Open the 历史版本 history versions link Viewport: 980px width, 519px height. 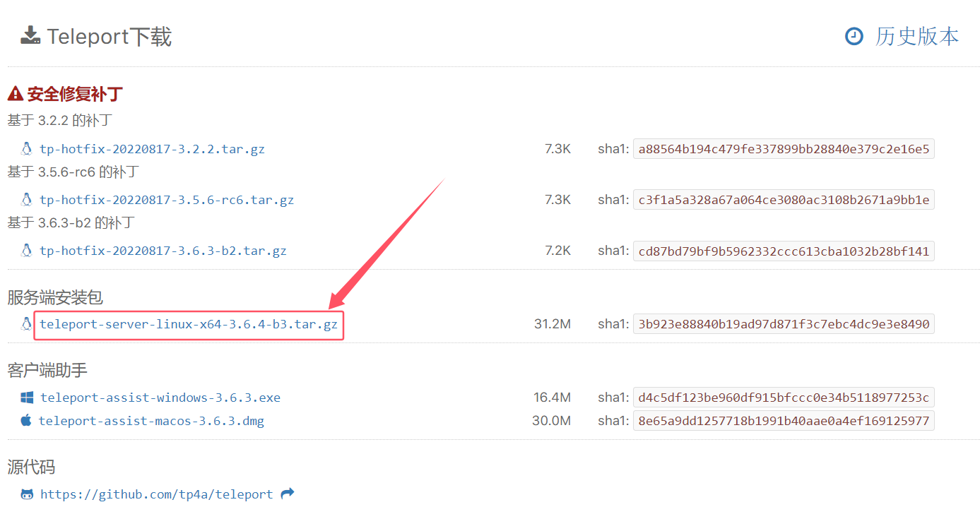click(916, 36)
